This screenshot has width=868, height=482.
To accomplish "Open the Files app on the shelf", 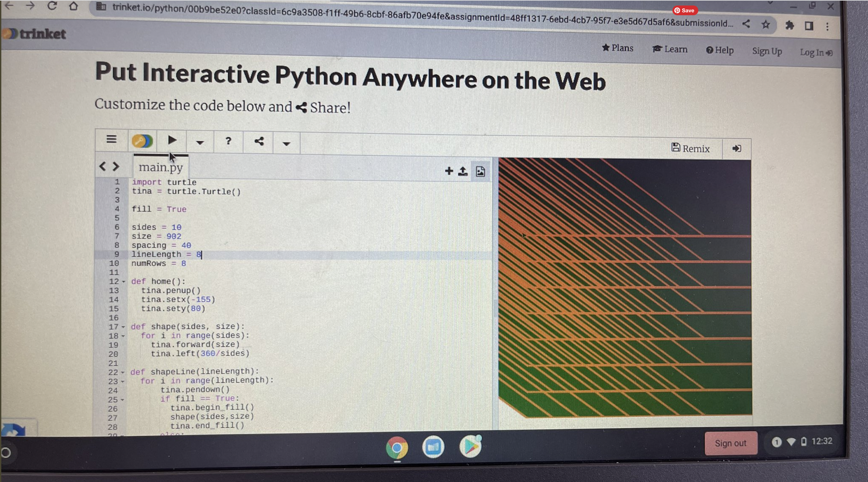I will coord(433,447).
